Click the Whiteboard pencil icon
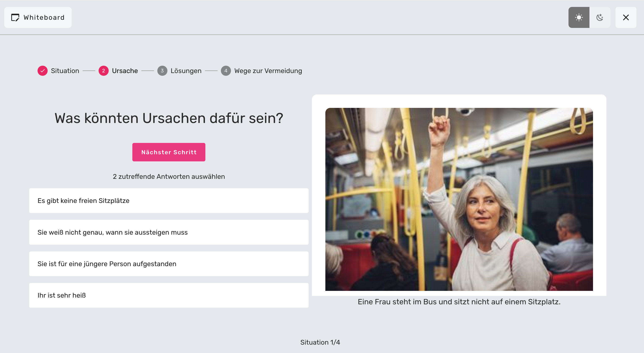 pyautogui.click(x=15, y=17)
